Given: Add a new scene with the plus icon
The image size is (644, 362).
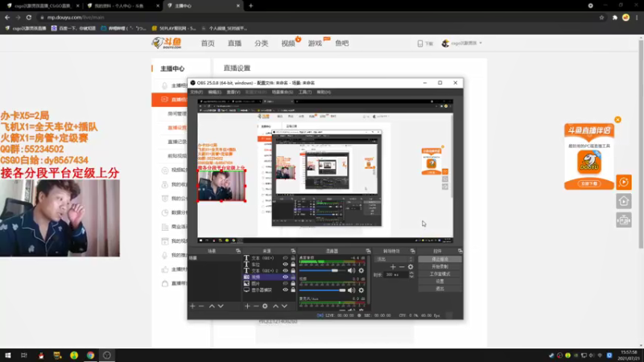Looking at the screenshot, I should [x=192, y=306].
